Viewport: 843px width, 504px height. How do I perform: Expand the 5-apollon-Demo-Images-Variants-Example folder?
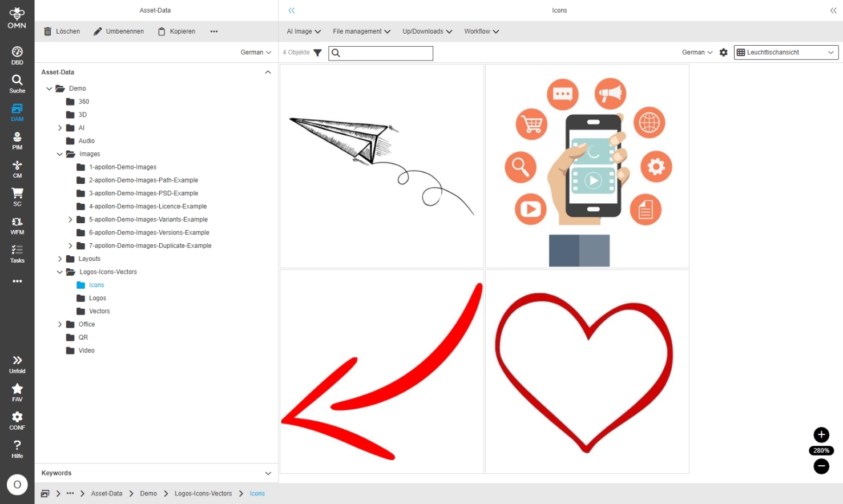point(70,220)
